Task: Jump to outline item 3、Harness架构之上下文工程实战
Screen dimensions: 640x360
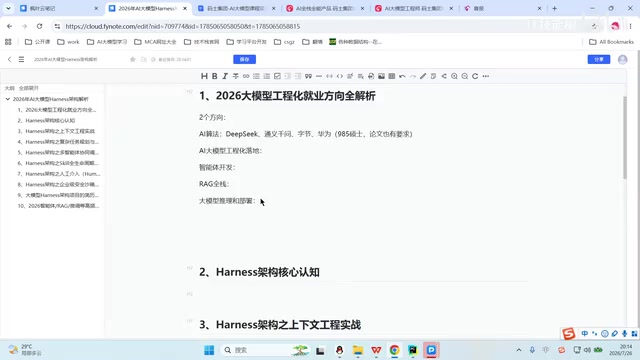Action: tap(56, 131)
